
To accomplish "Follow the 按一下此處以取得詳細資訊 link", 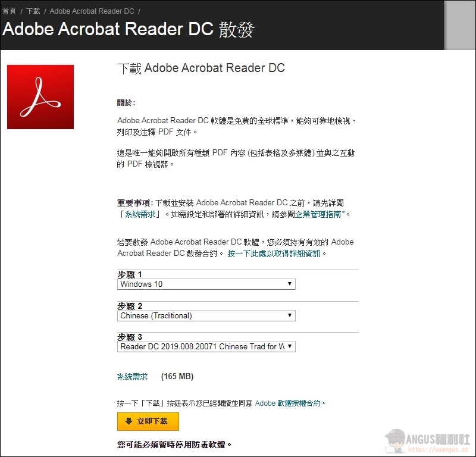I will tap(274, 253).
